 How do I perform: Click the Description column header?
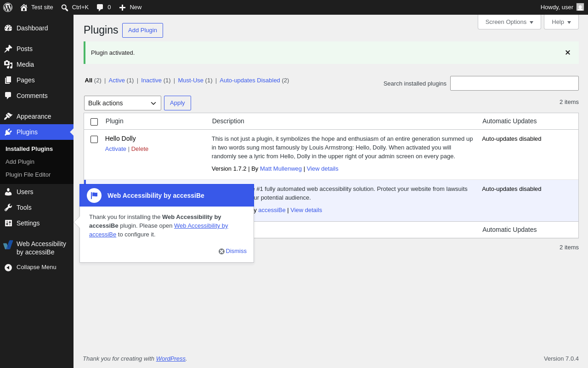[228, 121]
